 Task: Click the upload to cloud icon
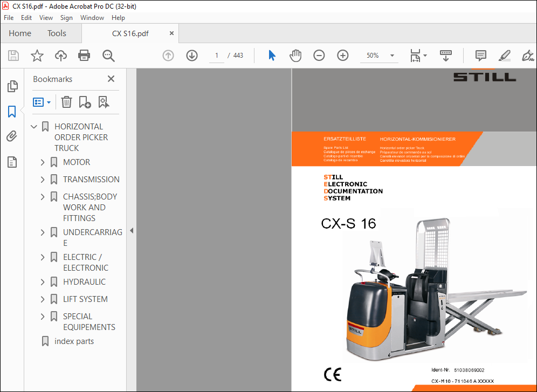pyautogui.click(x=60, y=56)
